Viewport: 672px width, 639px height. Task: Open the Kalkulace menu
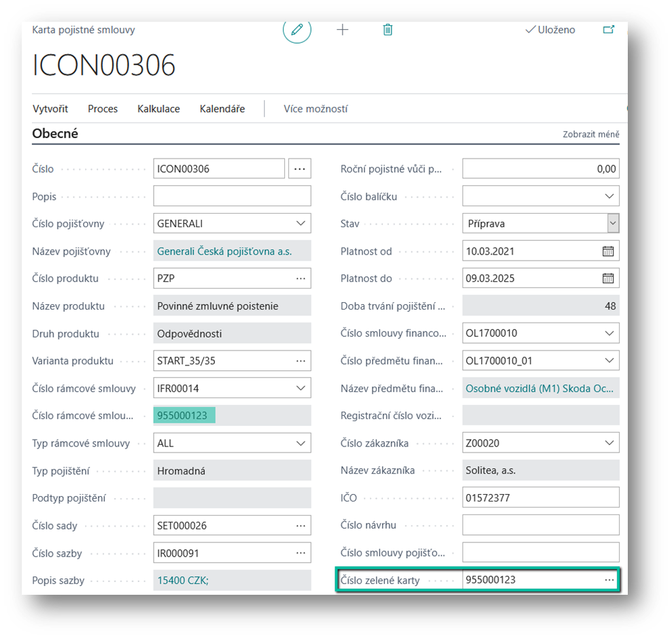[x=158, y=109]
